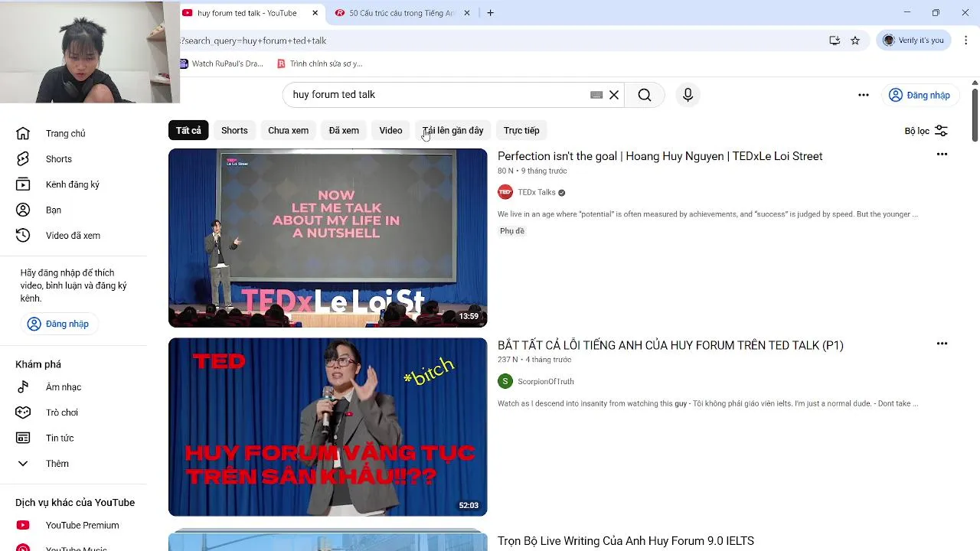Open YouTube settings three-dot menu in header
The image size is (980, 551).
[x=864, y=95]
